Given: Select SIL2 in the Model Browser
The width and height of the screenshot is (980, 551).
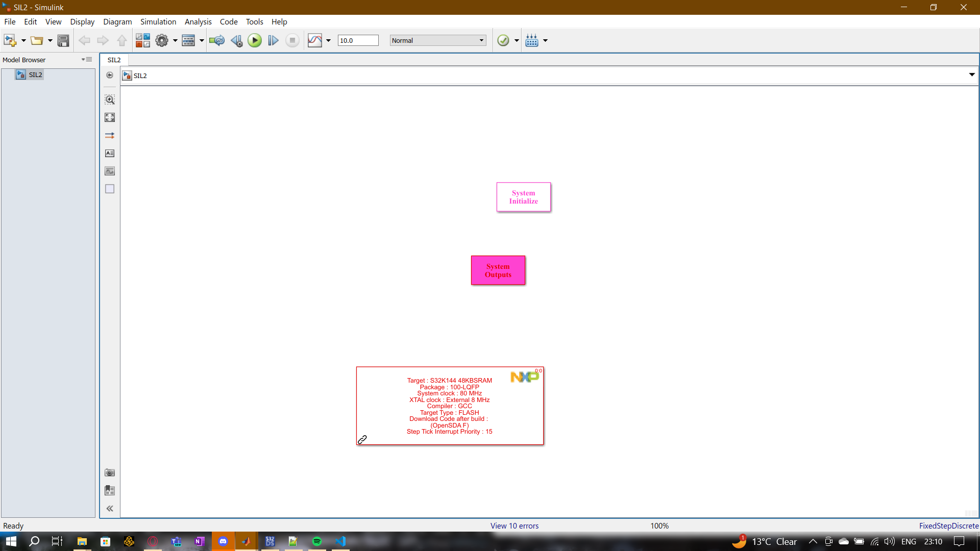Looking at the screenshot, I should pos(36,74).
